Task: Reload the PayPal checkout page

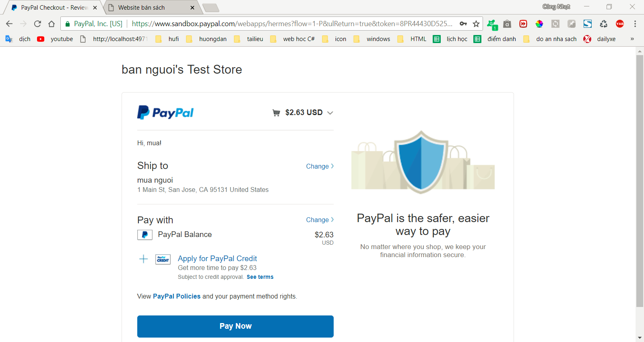Action: coord(37,24)
